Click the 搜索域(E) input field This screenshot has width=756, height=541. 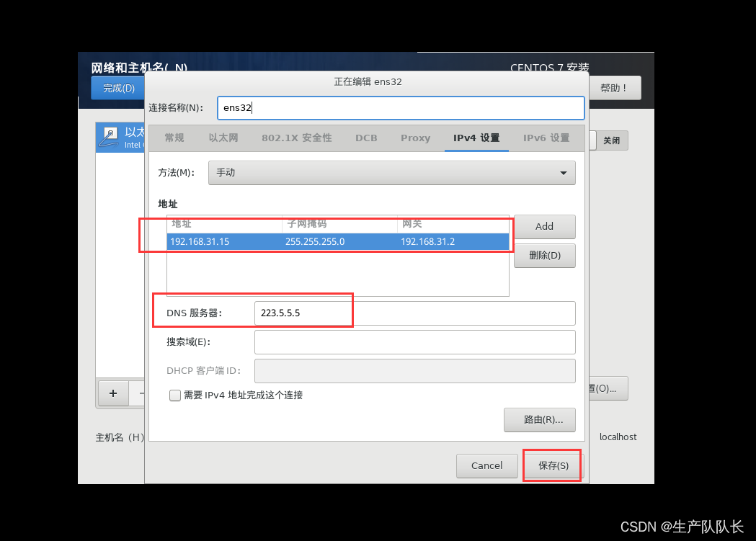coord(414,342)
